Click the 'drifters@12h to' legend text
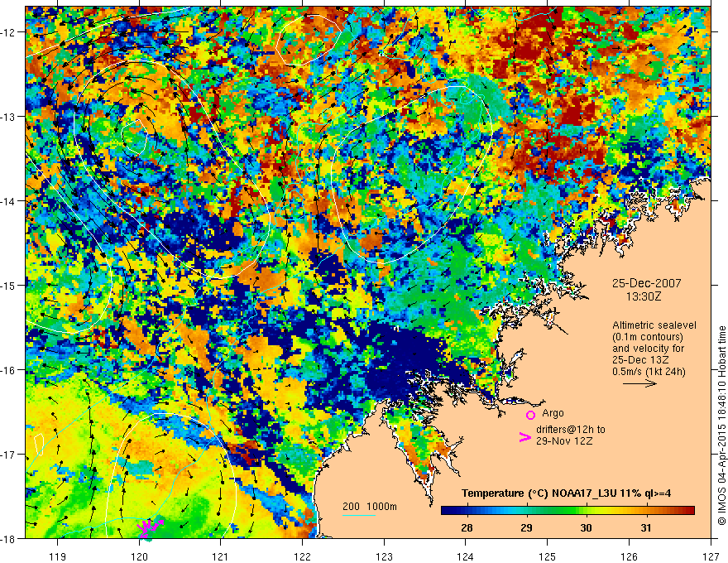Image resolution: width=728 pixels, height=563 pixels. click(x=571, y=430)
